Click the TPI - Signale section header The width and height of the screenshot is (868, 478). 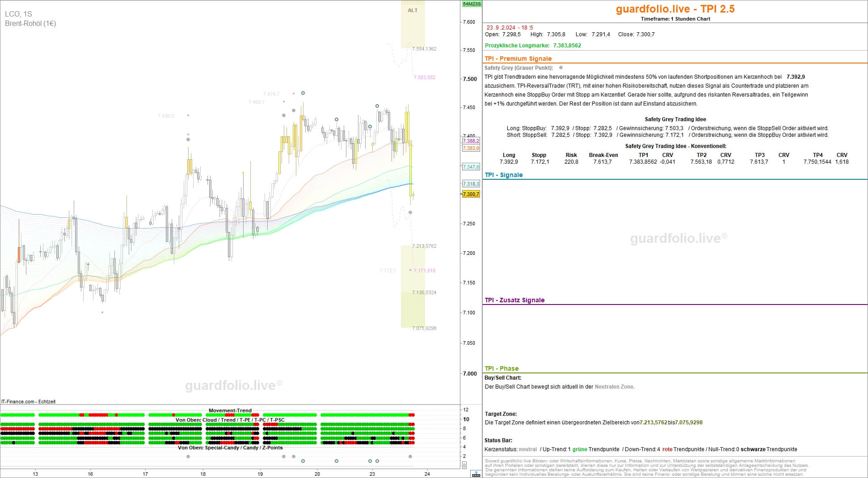(x=504, y=175)
